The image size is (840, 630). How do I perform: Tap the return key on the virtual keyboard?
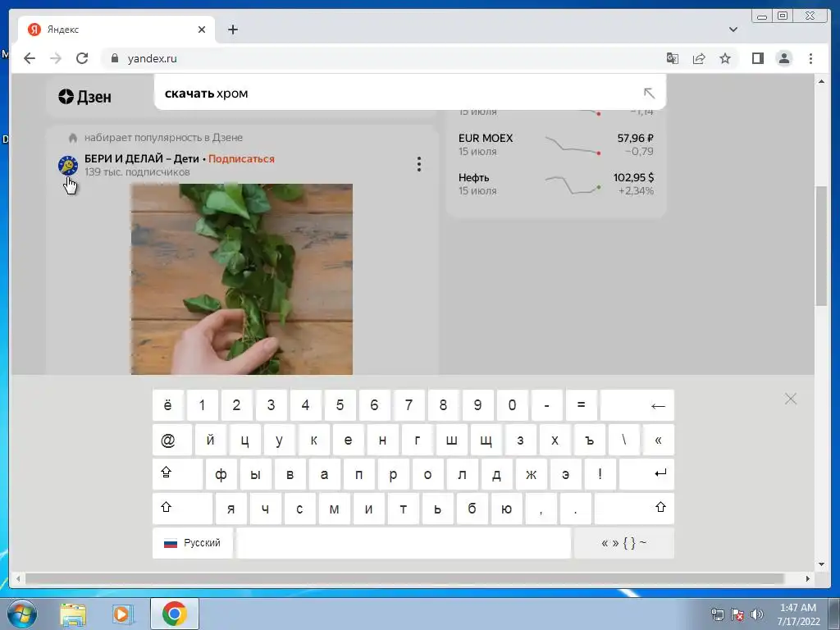(x=646, y=474)
